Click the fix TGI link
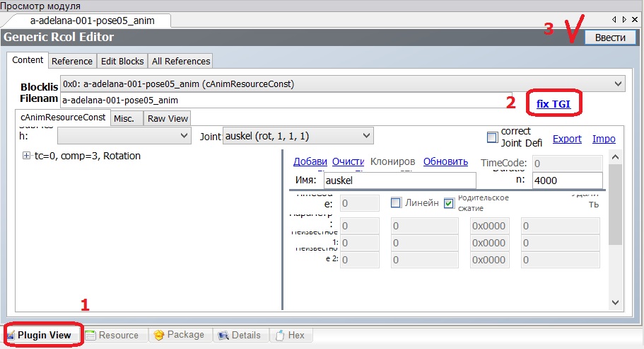 coord(553,104)
